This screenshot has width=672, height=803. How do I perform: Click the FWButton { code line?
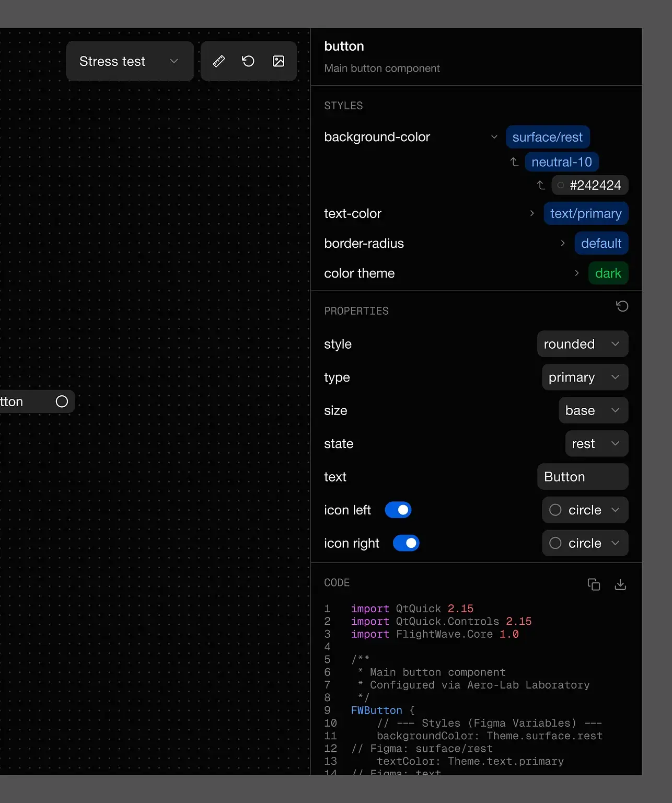[x=383, y=710]
